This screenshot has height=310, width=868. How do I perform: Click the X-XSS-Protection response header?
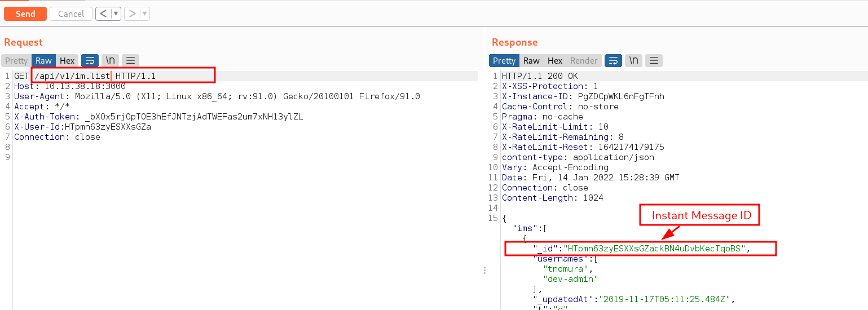550,86
